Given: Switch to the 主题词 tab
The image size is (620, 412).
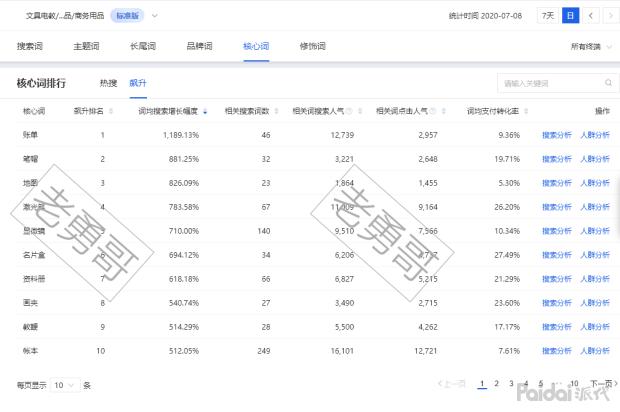Looking at the screenshot, I should tap(86, 46).
